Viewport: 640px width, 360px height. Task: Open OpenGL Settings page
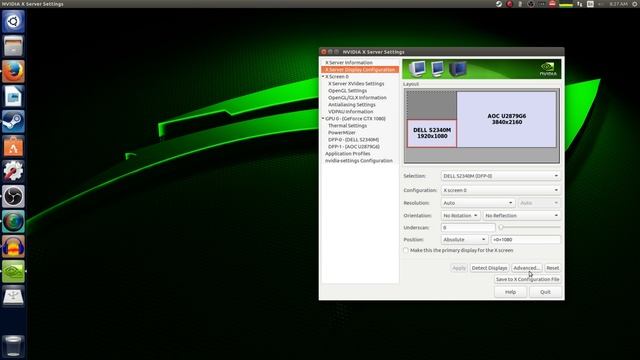pyautogui.click(x=347, y=91)
